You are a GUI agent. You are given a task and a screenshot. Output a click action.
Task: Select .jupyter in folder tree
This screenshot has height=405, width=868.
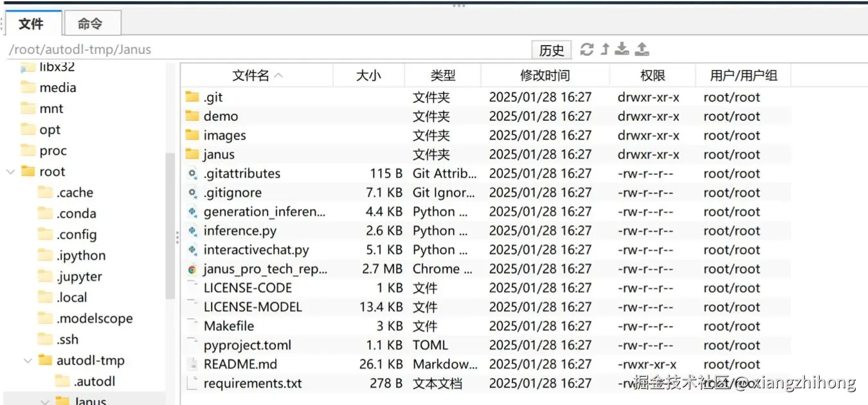coord(79,276)
